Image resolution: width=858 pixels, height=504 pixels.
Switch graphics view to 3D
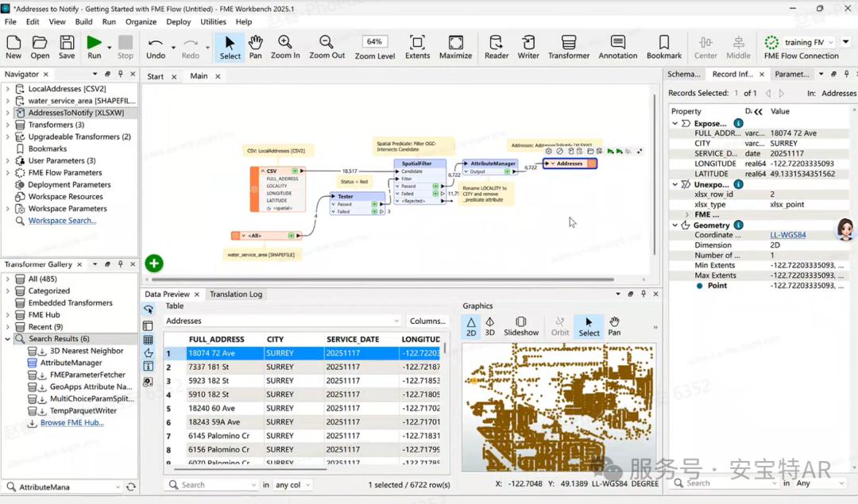(x=489, y=326)
